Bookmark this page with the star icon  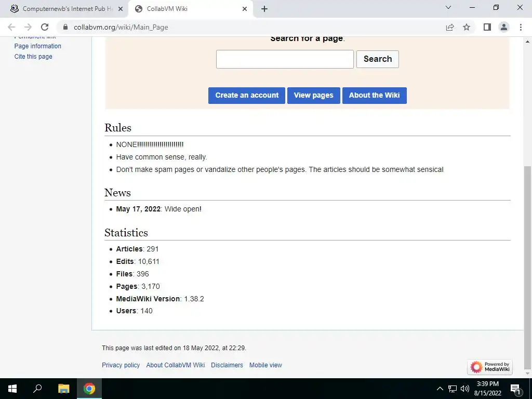(467, 27)
